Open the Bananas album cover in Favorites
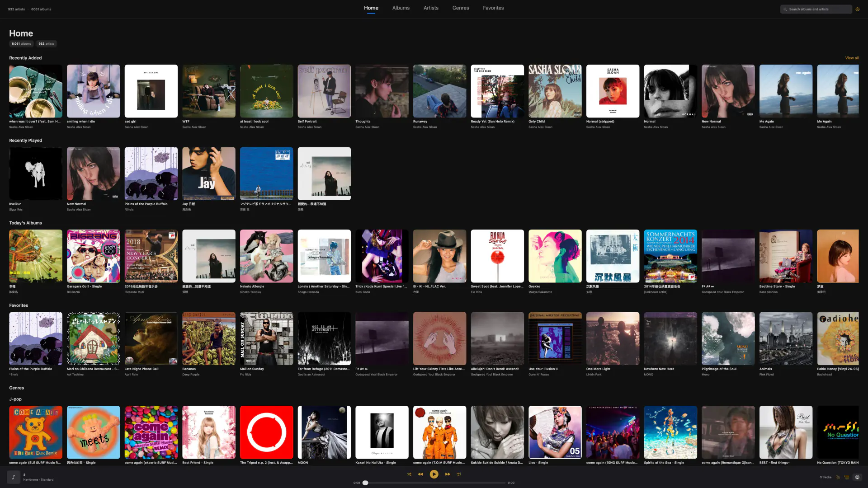868x488 pixels. [209, 338]
